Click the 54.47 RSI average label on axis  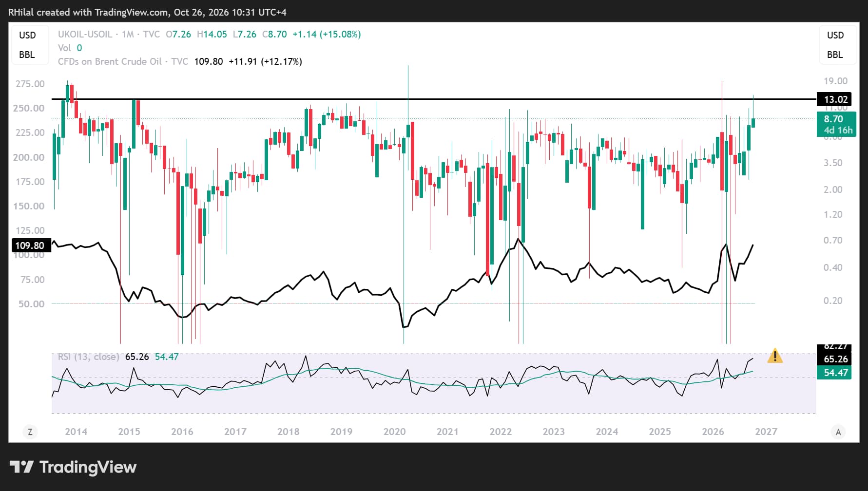tap(835, 373)
